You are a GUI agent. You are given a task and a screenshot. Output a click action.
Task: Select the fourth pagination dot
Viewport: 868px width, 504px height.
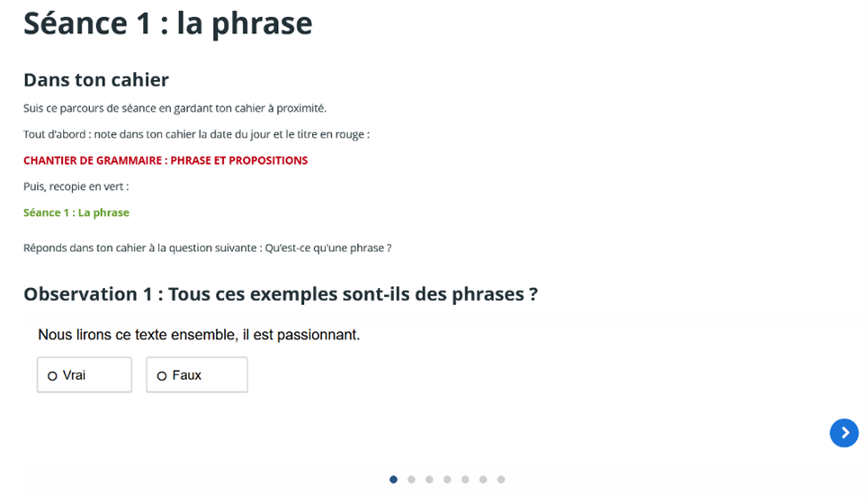tap(447, 480)
